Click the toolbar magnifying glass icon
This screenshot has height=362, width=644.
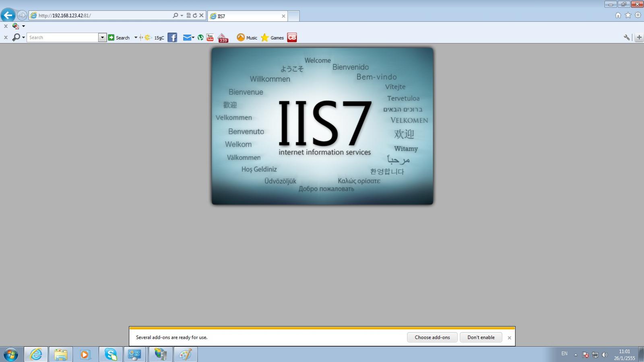pos(16,37)
